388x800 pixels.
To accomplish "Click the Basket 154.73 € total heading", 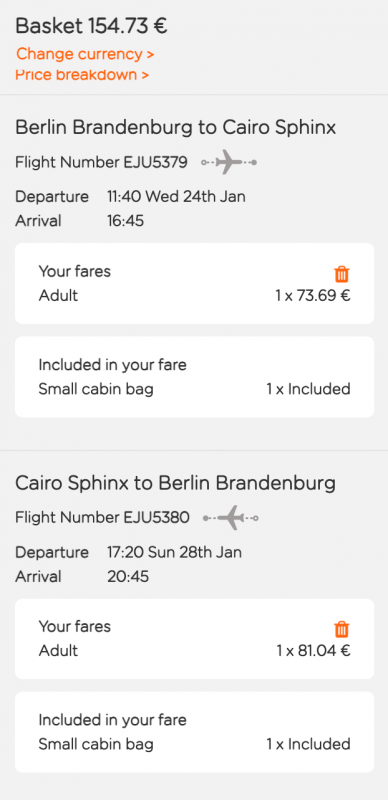I will click(x=91, y=26).
